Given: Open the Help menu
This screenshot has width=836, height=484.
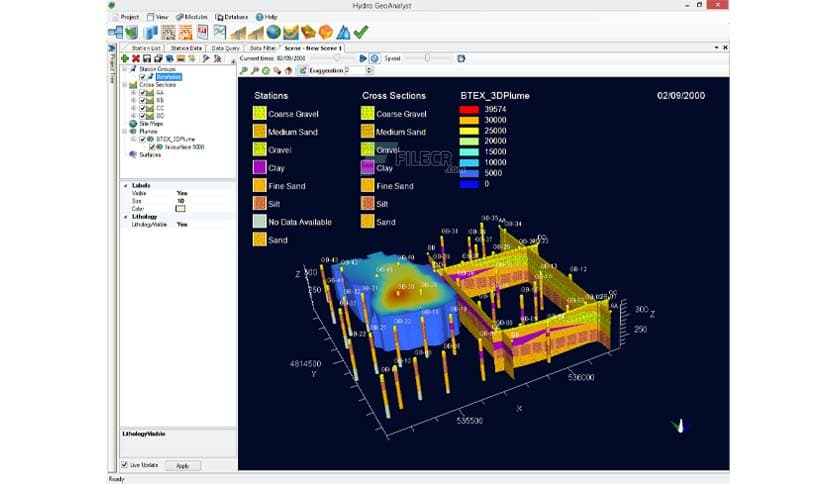Looking at the screenshot, I should click(x=267, y=17).
